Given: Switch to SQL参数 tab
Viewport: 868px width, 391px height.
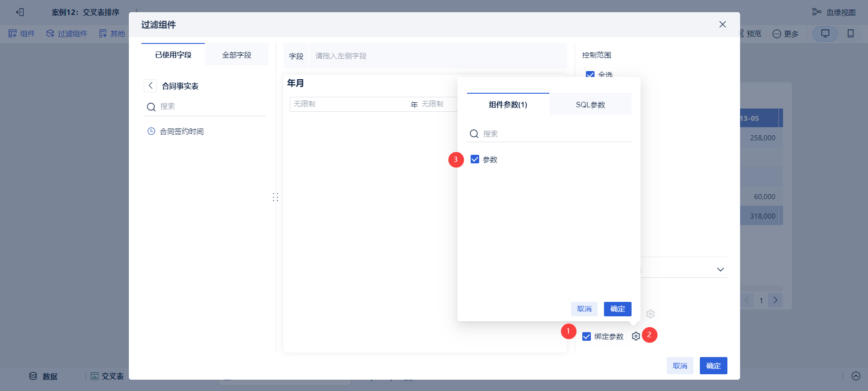Looking at the screenshot, I should [x=590, y=105].
